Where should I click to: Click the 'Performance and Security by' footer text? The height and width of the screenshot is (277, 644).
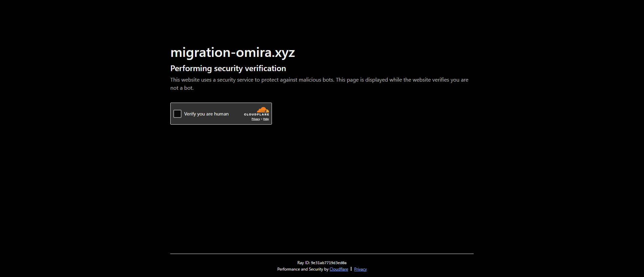(x=303, y=269)
